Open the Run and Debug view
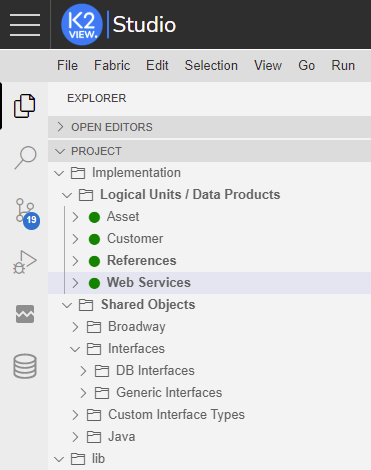This screenshot has width=371, height=470. point(25,262)
